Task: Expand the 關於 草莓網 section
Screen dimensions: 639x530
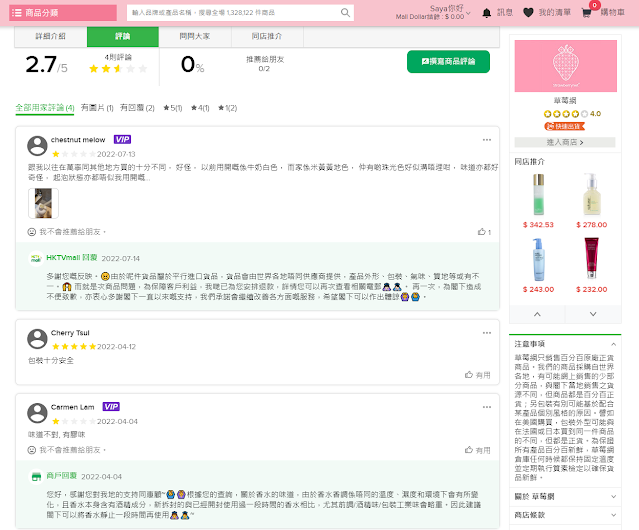Action: (x=565, y=497)
